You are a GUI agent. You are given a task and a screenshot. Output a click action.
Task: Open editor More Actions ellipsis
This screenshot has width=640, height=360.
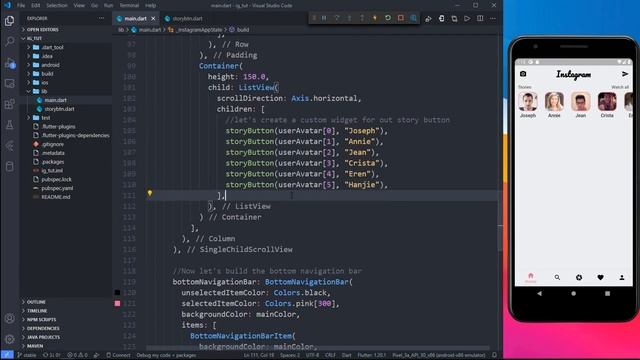[x=493, y=18]
